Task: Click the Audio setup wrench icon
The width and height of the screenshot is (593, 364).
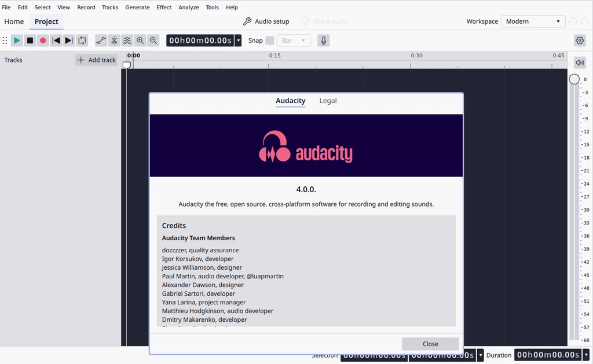Action: coord(247,21)
